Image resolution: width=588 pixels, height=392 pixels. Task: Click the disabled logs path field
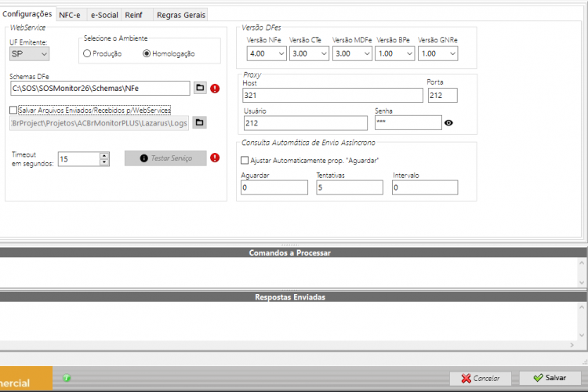[100, 123]
